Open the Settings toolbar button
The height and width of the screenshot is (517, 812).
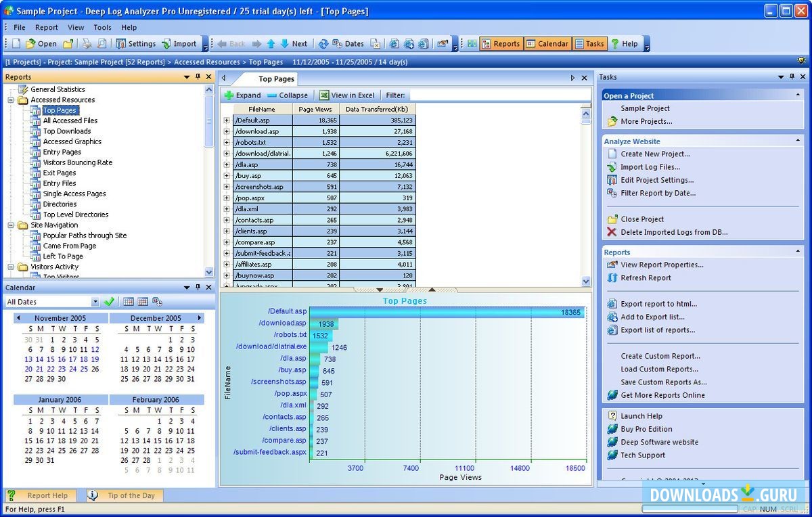click(135, 43)
